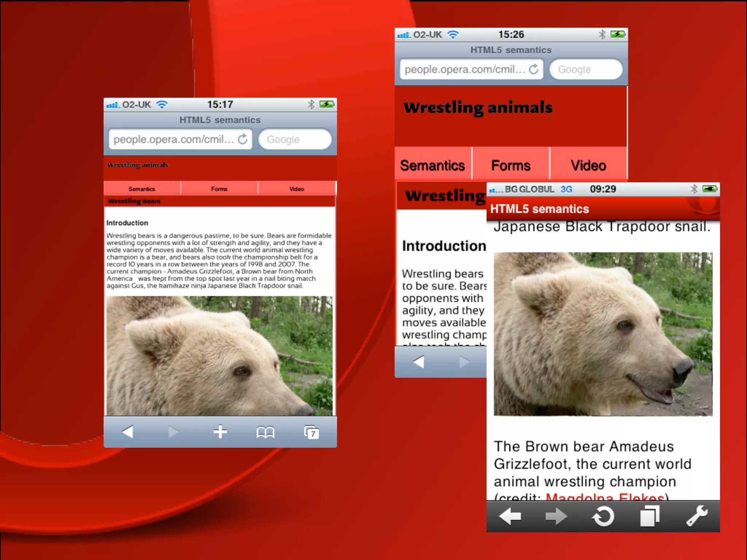The height and width of the screenshot is (560, 747).
Task: Open the tabs icon showing 7 pages
Action: click(x=311, y=432)
